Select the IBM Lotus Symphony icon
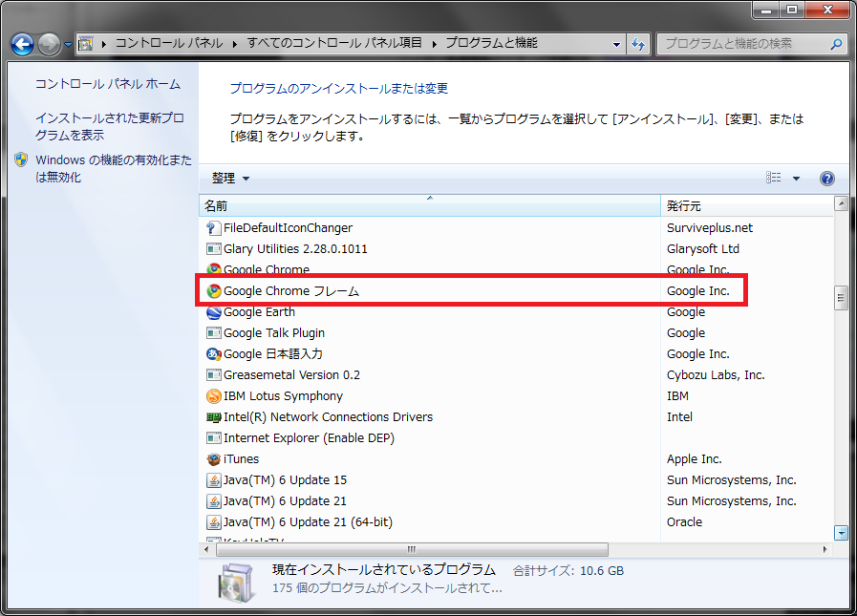The image size is (857, 616). [214, 396]
